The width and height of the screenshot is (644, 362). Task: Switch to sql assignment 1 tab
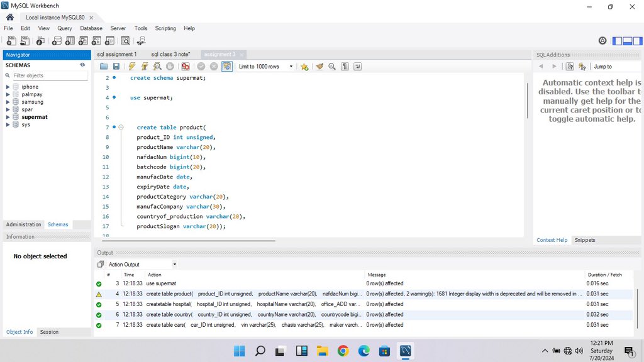[x=116, y=54]
